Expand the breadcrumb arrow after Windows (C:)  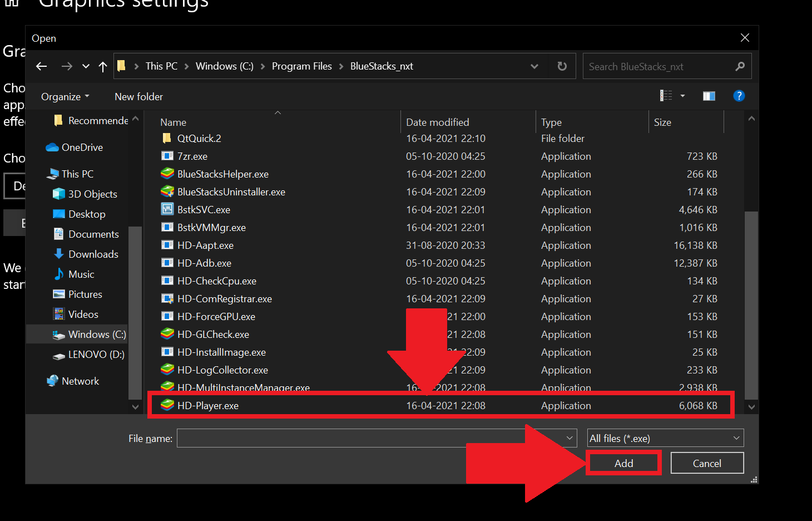[x=263, y=66]
